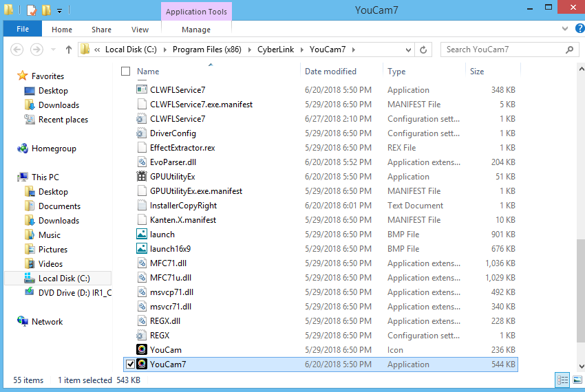Expand the ribbon with the chevron
This screenshot has width=585, height=392.
point(565,28)
